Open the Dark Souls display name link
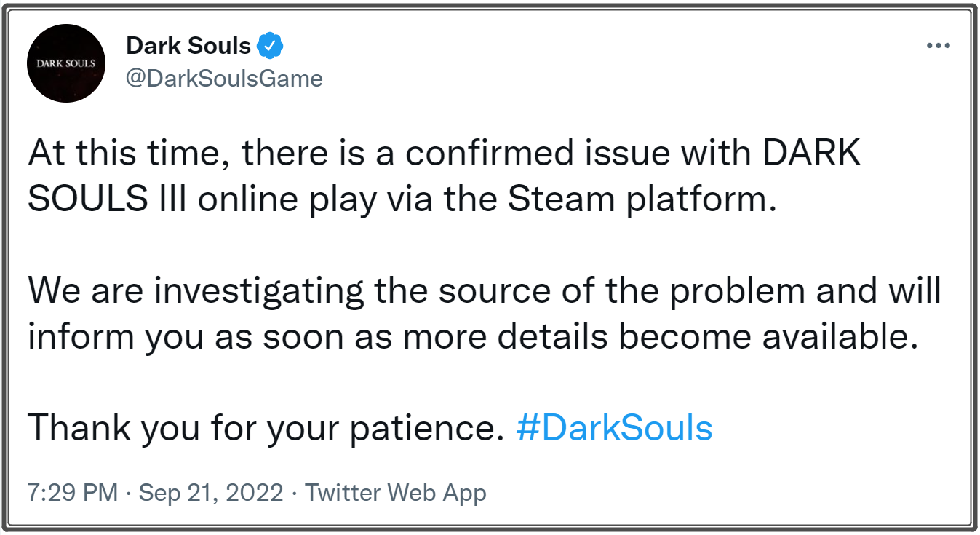The height and width of the screenshot is (535, 980). pyautogui.click(x=188, y=46)
